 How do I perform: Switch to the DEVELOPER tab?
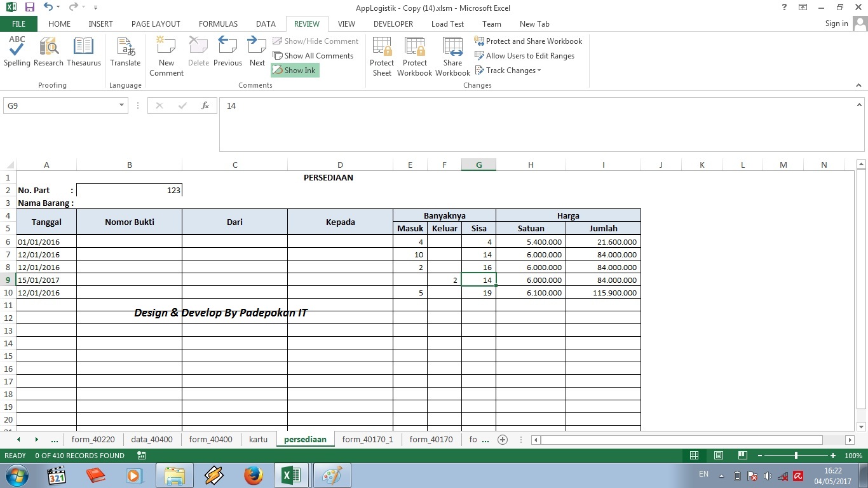click(393, 24)
